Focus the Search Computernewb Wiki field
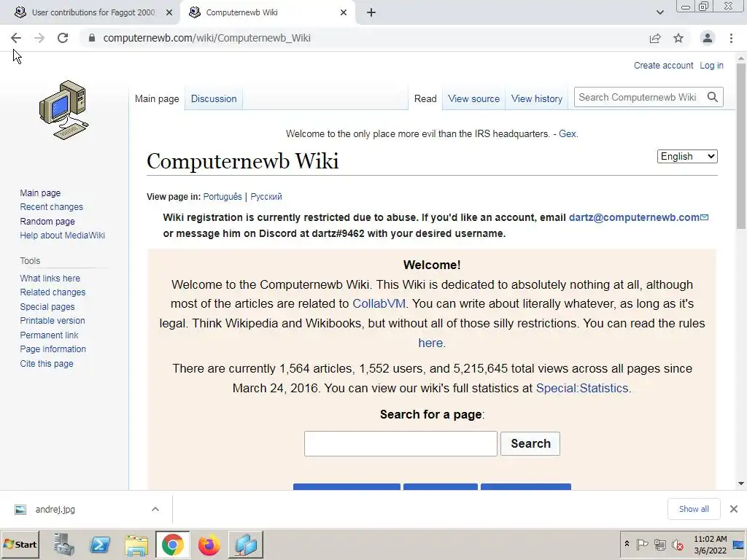The width and height of the screenshot is (747, 560). pos(639,97)
